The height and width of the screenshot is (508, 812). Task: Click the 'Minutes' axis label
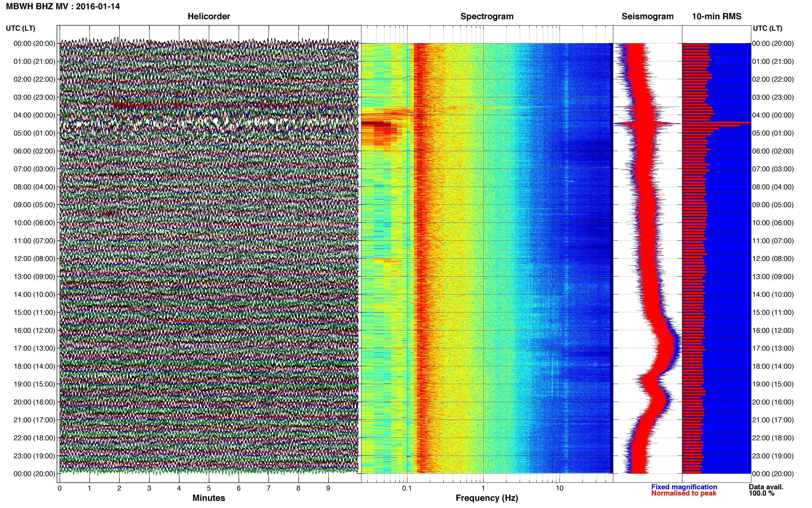(209, 498)
